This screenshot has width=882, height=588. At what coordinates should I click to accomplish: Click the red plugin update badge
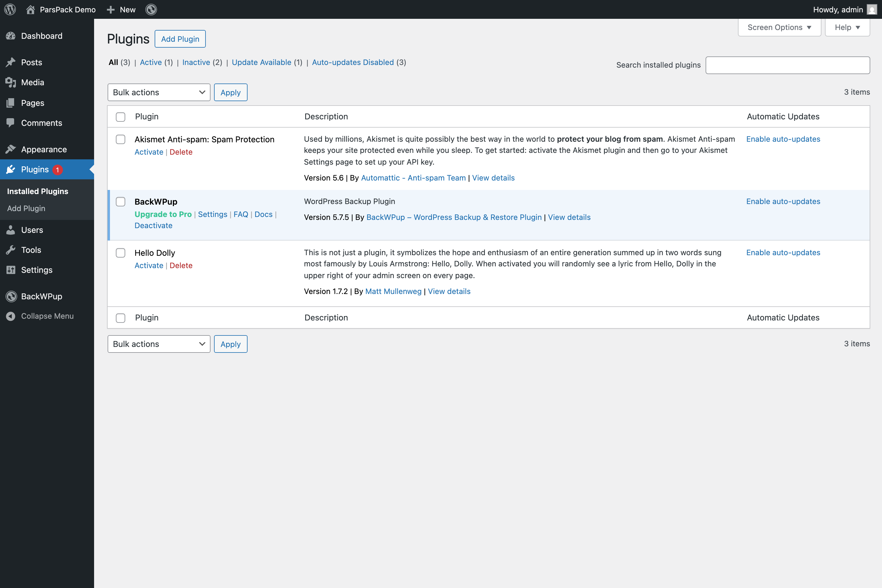57,170
